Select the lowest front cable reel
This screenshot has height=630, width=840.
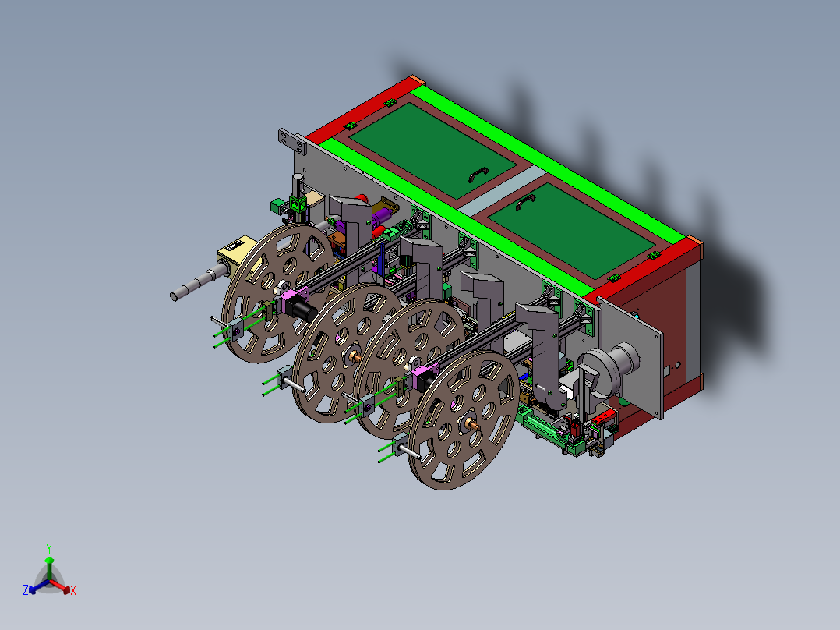click(464, 419)
